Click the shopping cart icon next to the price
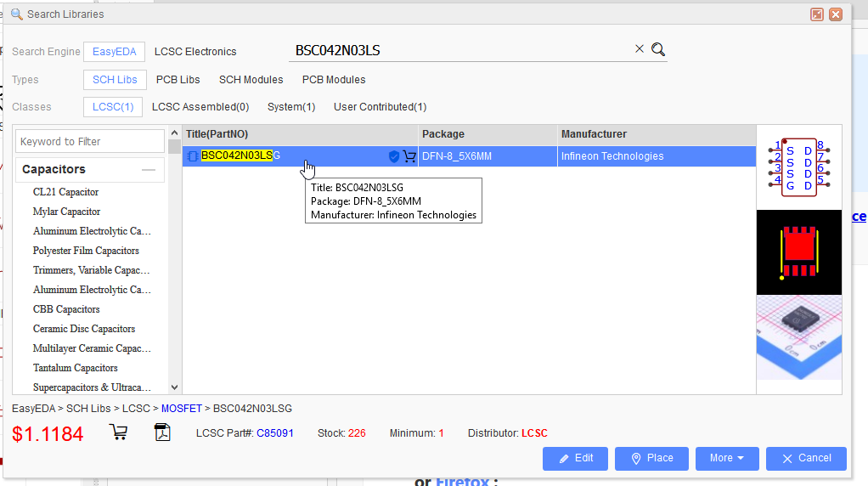This screenshot has height=486, width=868. coord(118,432)
